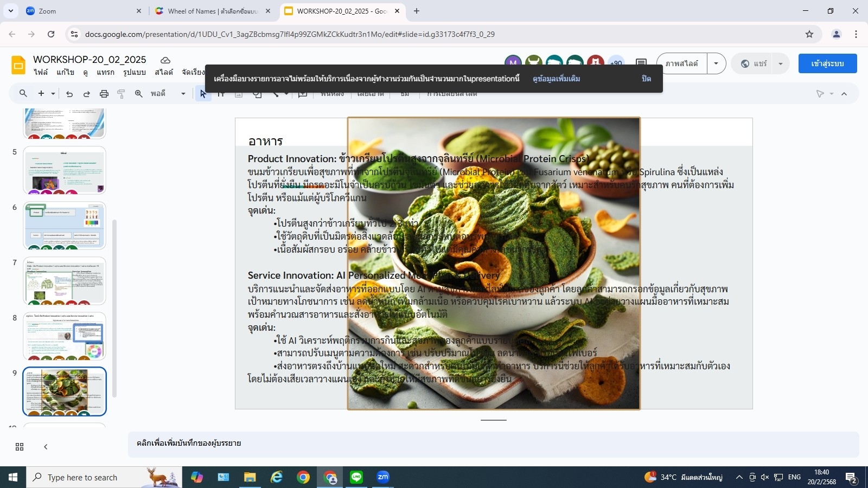Open the new slide layout dropdown arrow
868x488 pixels.
point(53,94)
